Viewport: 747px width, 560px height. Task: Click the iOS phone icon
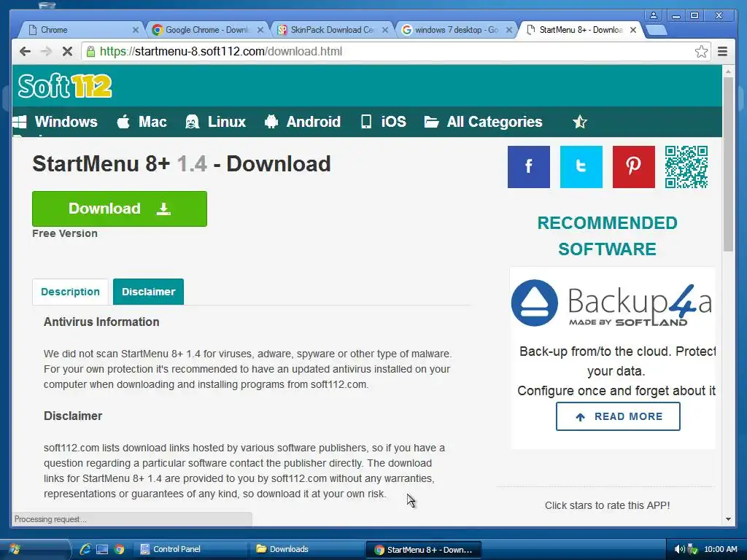(366, 122)
